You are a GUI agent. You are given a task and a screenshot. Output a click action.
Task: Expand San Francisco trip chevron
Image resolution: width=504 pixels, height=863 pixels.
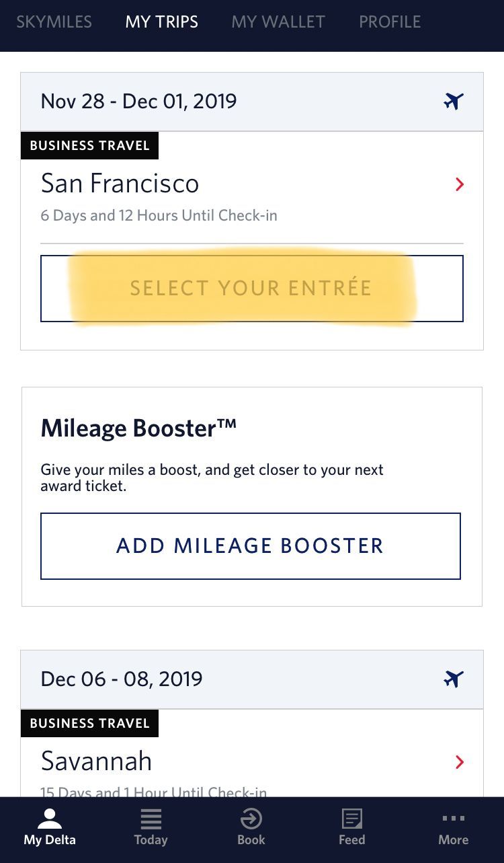click(x=460, y=184)
